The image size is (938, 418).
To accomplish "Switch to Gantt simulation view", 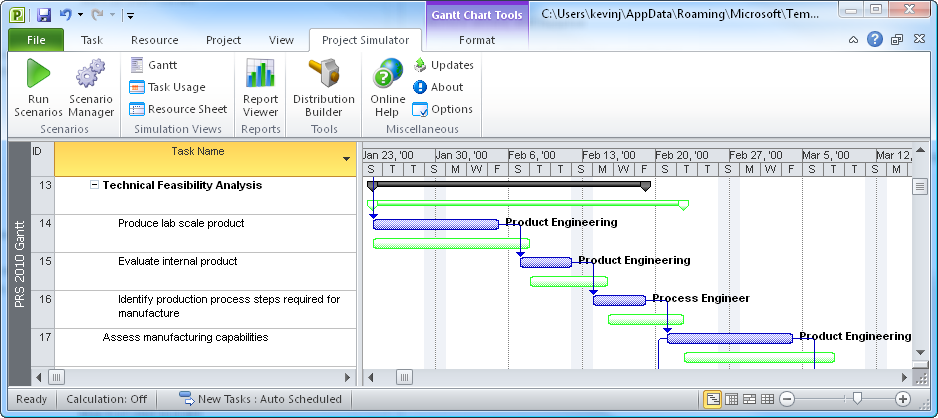I will pyautogui.click(x=154, y=65).
